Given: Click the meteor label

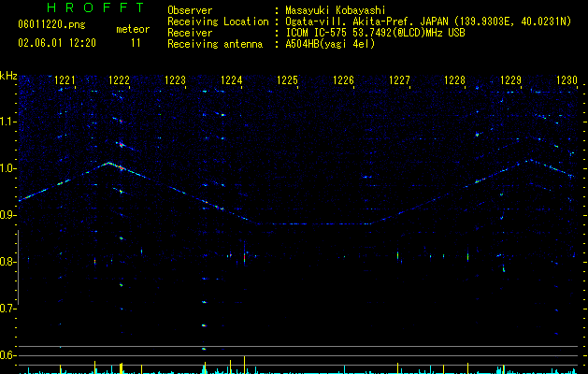Looking at the screenshot, I should tap(133, 29).
